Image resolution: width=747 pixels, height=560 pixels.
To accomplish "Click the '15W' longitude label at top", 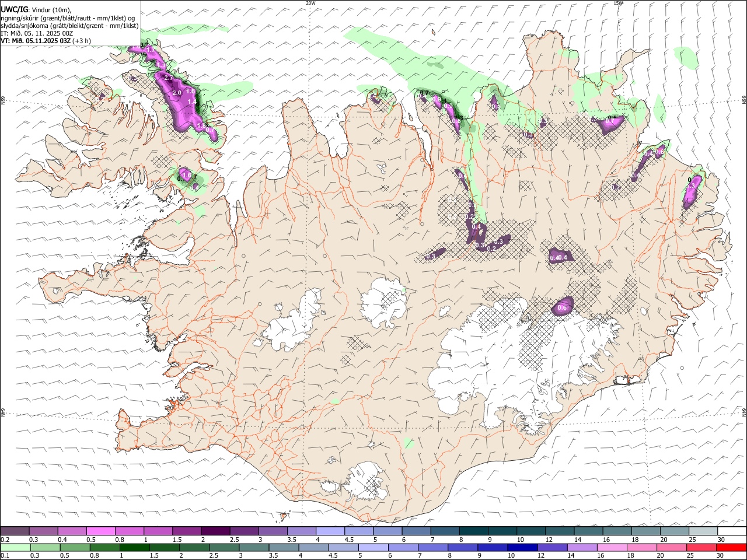I will 618,3.
